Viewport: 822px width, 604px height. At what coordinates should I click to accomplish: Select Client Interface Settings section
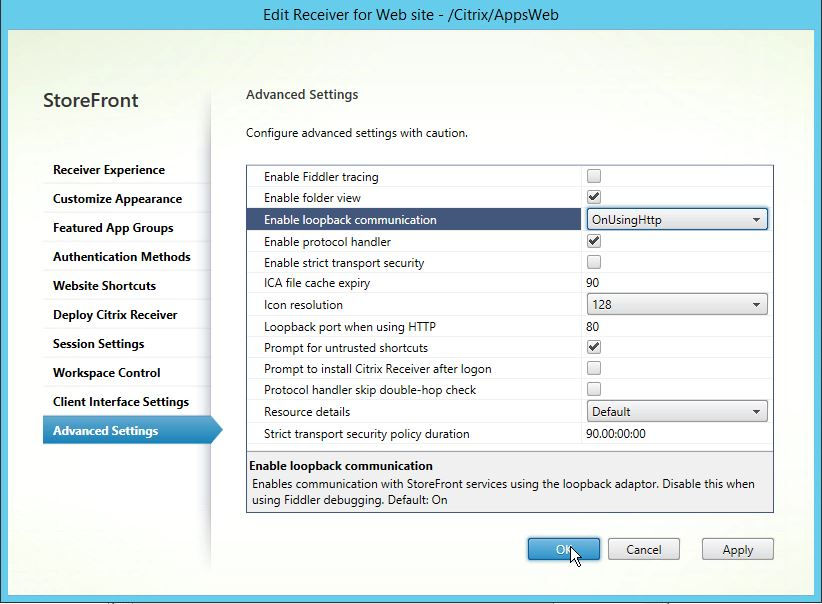tap(121, 402)
